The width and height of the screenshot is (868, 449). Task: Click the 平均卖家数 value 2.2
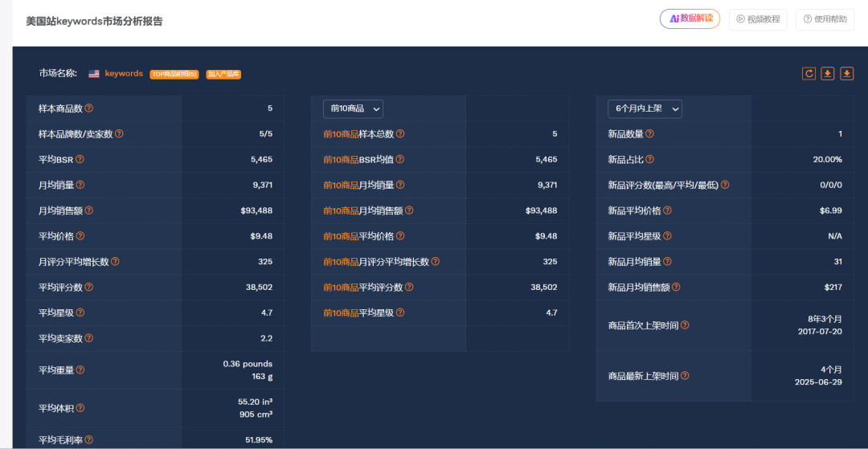266,338
